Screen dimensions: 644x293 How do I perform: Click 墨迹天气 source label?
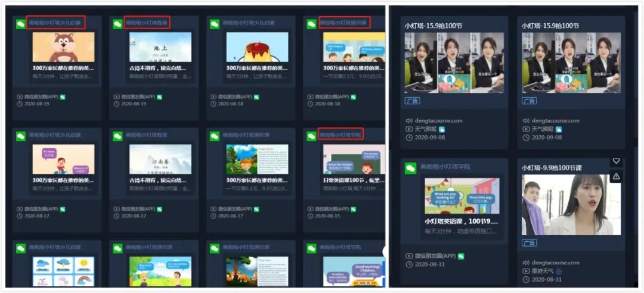(x=542, y=271)
